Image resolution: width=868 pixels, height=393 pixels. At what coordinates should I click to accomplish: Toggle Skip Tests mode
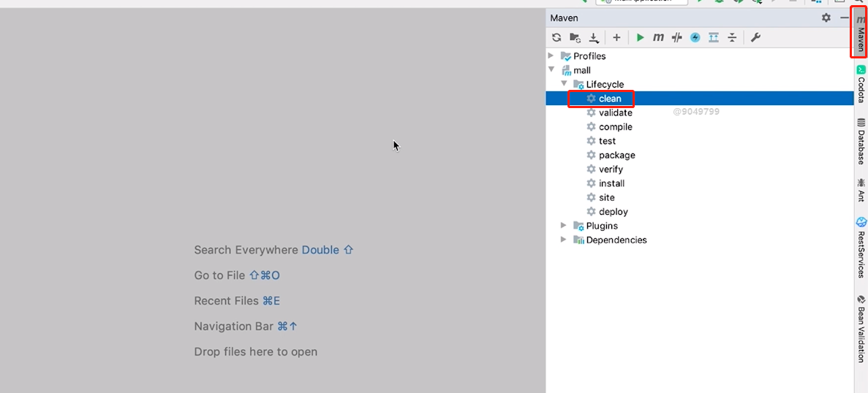click(695, 37)
